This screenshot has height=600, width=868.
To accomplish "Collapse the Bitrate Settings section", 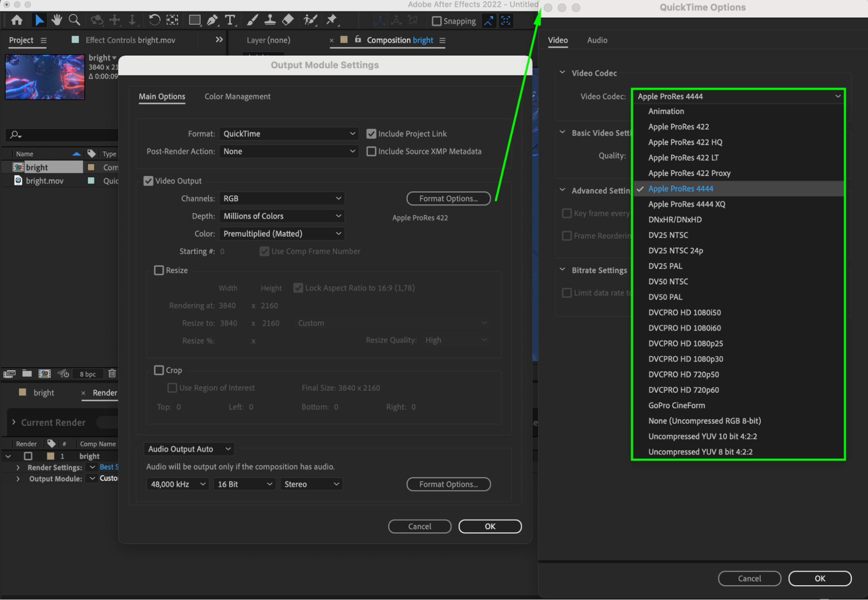I will [x=562, y=270].
